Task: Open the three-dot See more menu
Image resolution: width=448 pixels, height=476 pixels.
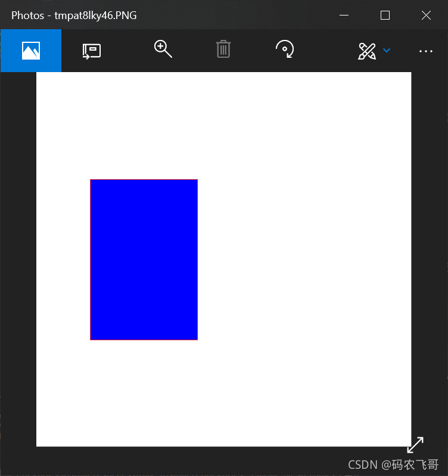Action: [x=426, y=51]
